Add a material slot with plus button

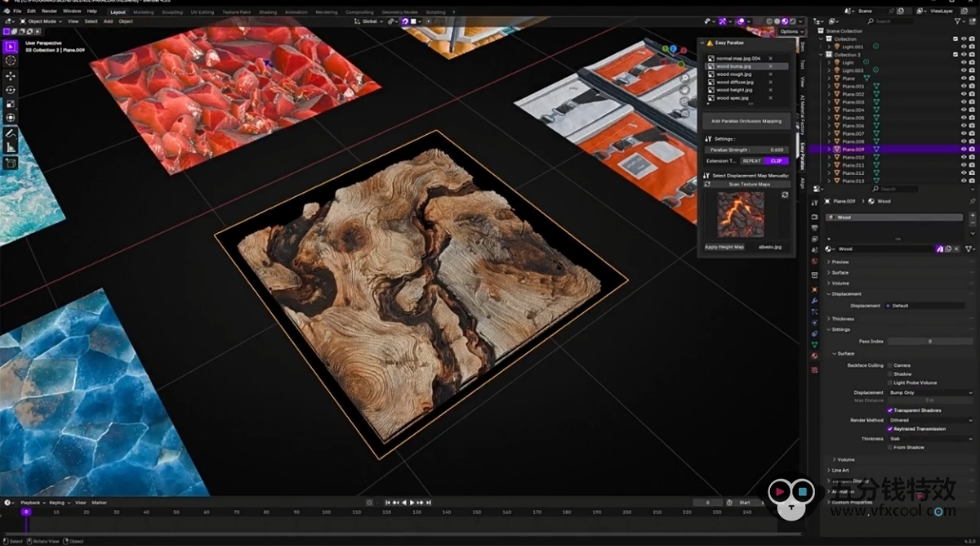971,216
